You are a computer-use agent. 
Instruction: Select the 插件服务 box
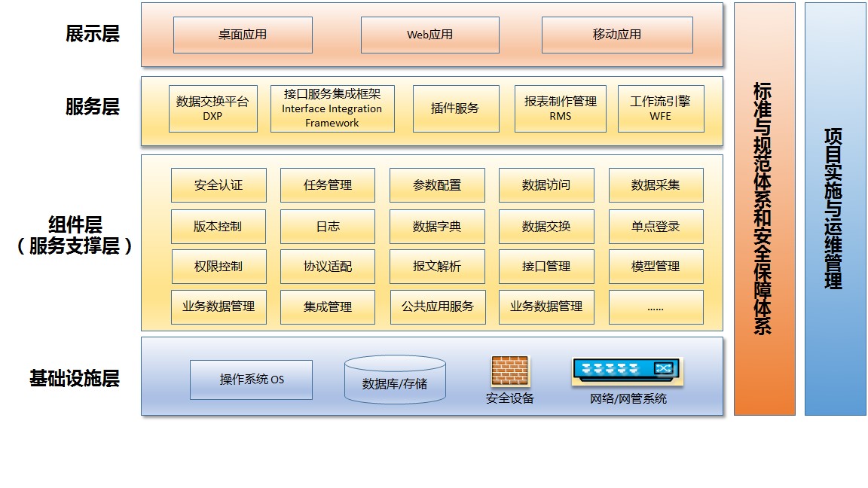pyautogui.click(x=455, y=108)
